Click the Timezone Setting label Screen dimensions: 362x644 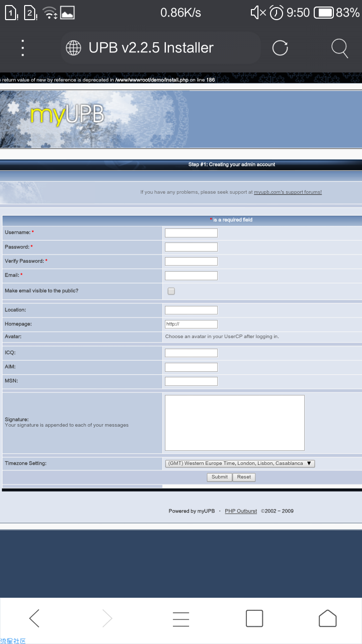26,463
